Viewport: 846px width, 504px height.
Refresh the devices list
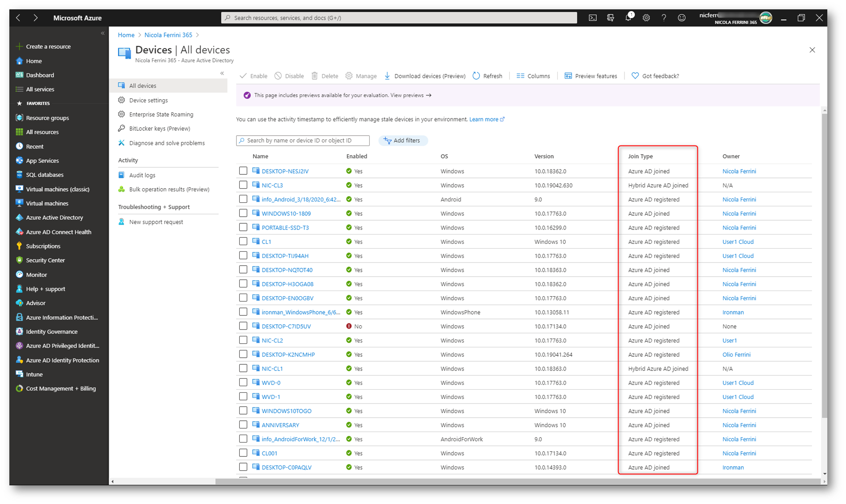coord(487,76)
